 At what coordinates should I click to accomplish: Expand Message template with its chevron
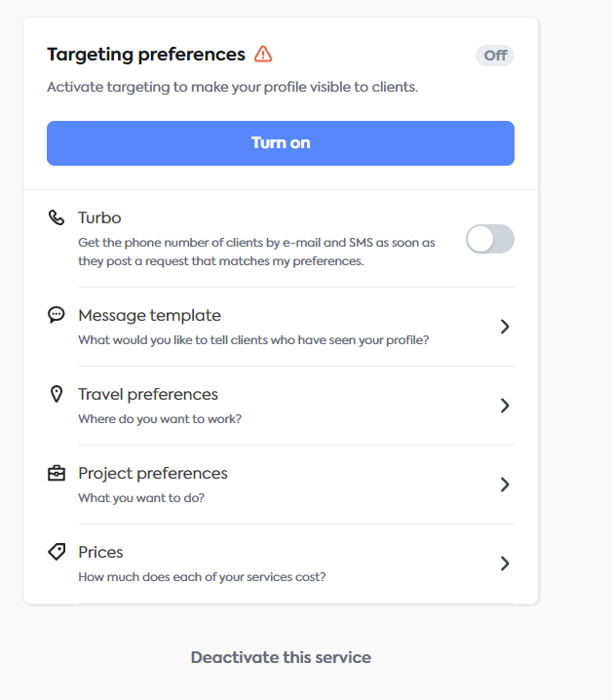(504, 327)
